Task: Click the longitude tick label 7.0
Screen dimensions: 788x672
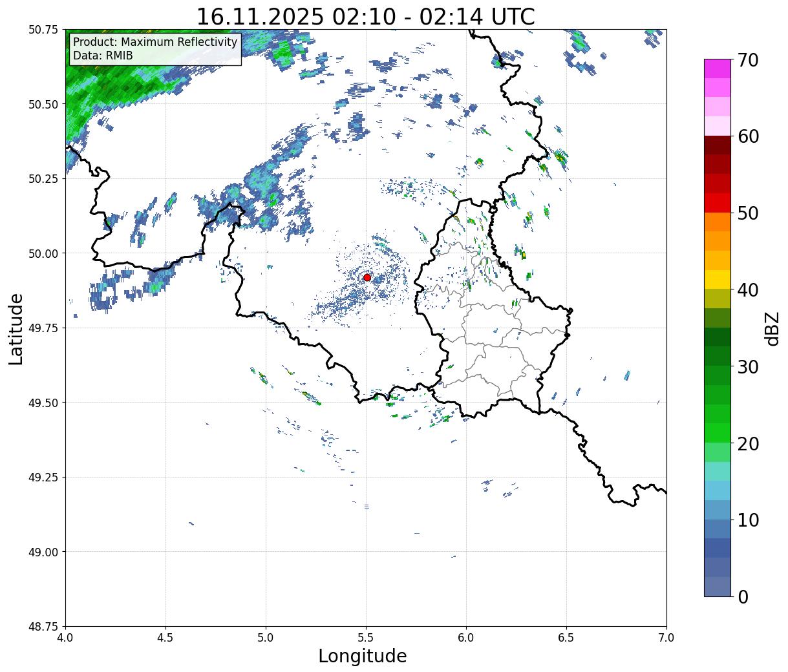Action: [666, 638]
